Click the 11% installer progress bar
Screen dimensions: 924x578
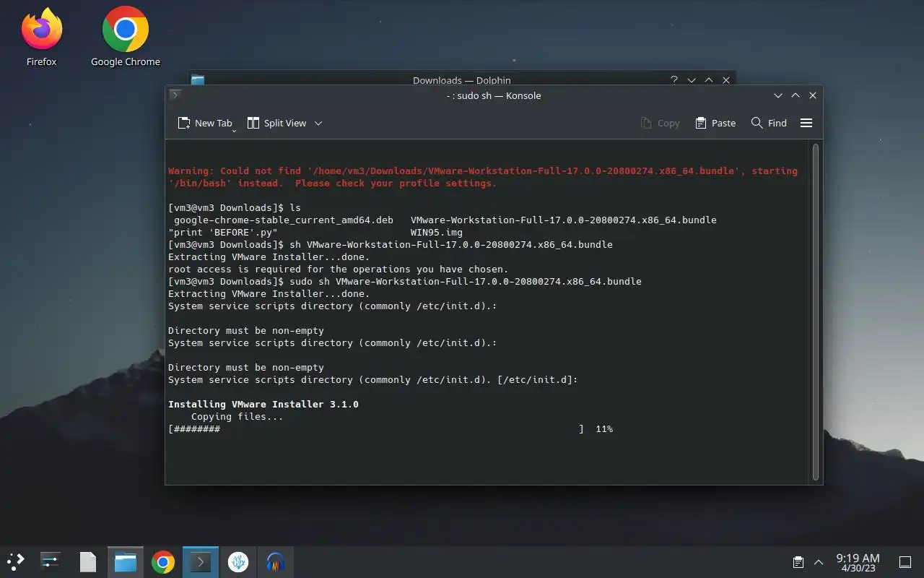pos(390,429)
